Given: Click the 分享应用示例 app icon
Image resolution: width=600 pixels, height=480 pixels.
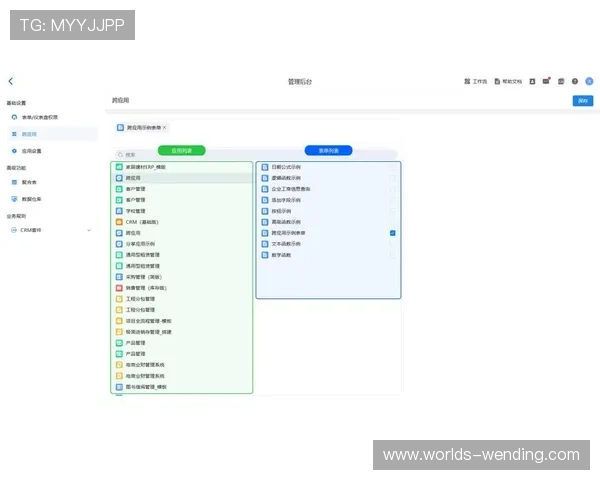Looking at the screenshot, I should [119, 244].
